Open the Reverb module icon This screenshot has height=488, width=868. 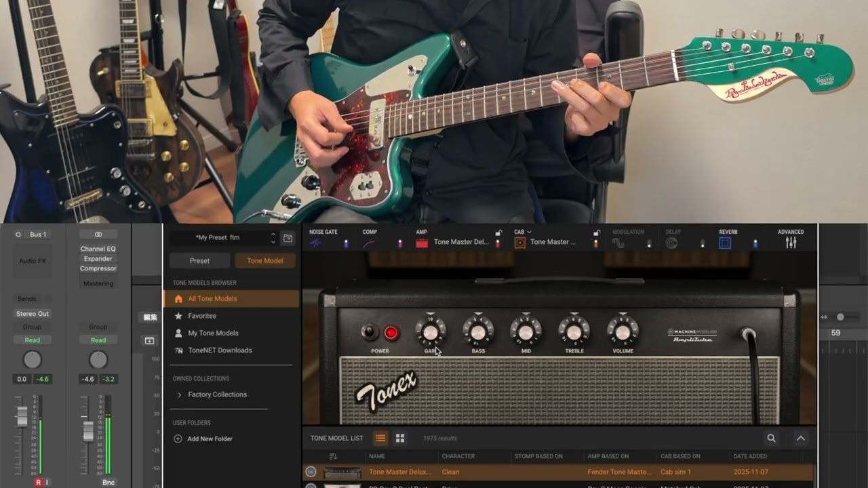(725, 243)
